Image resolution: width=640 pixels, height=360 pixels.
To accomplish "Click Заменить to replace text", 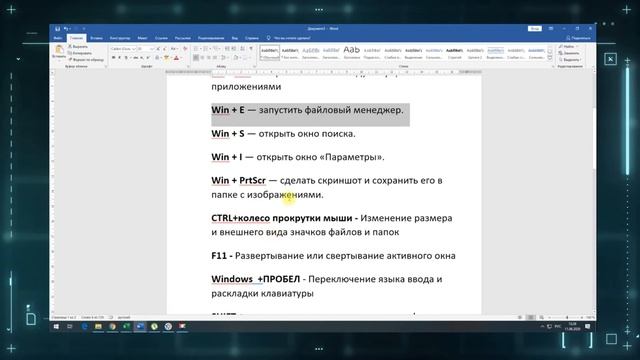I will [569, 53].
